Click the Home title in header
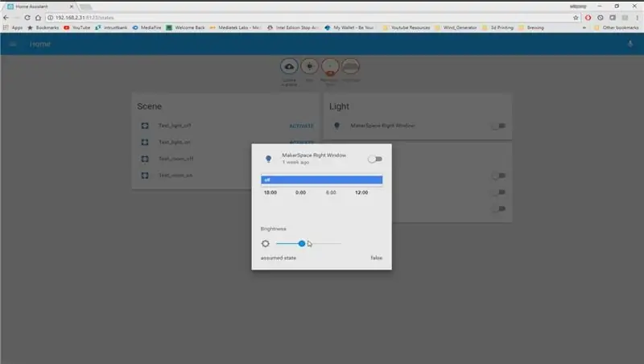 39,44
